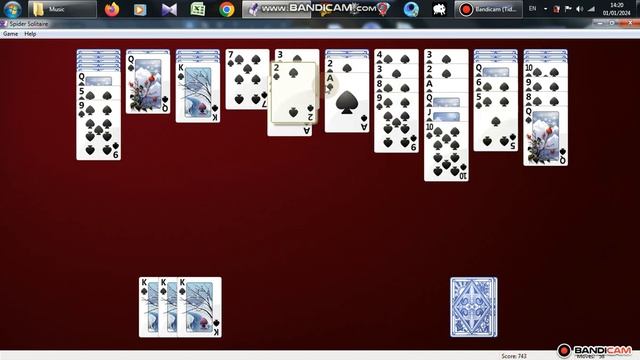The image size is (640, 360).
Task: Open the network signal tray icon
Action: click(x=591, y=9)
